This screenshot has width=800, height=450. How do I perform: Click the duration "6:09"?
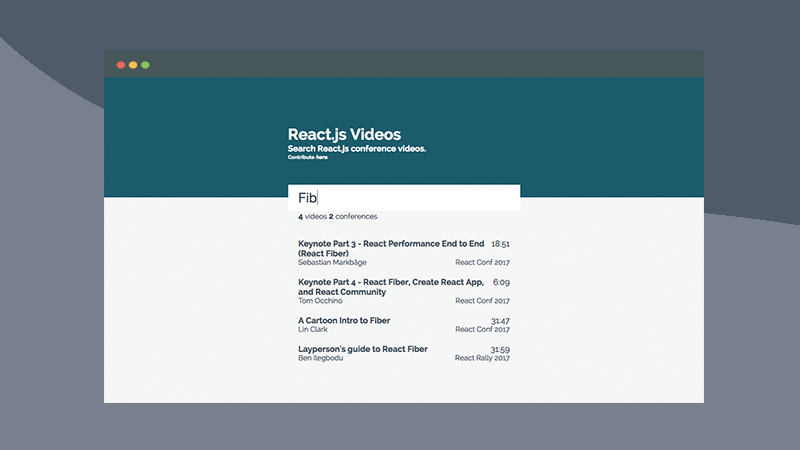[x=501, y=282]
